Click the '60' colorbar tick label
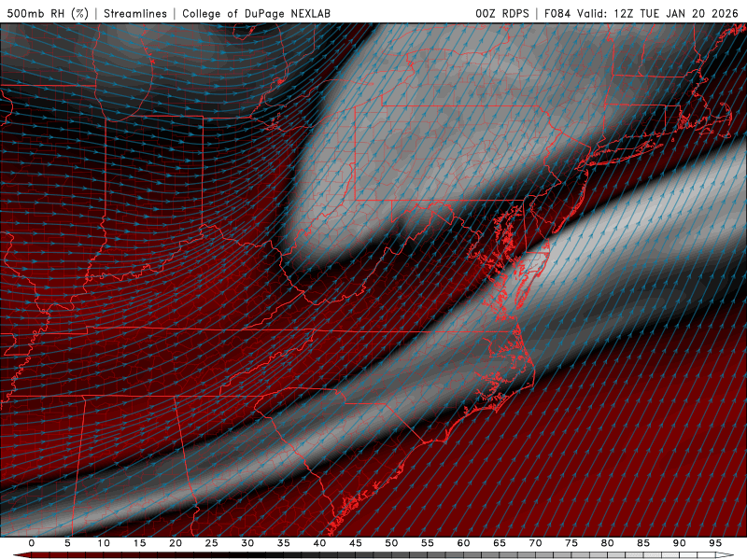Image resolution: width=747 pixels, height=560 pixels. pos(463,543)
